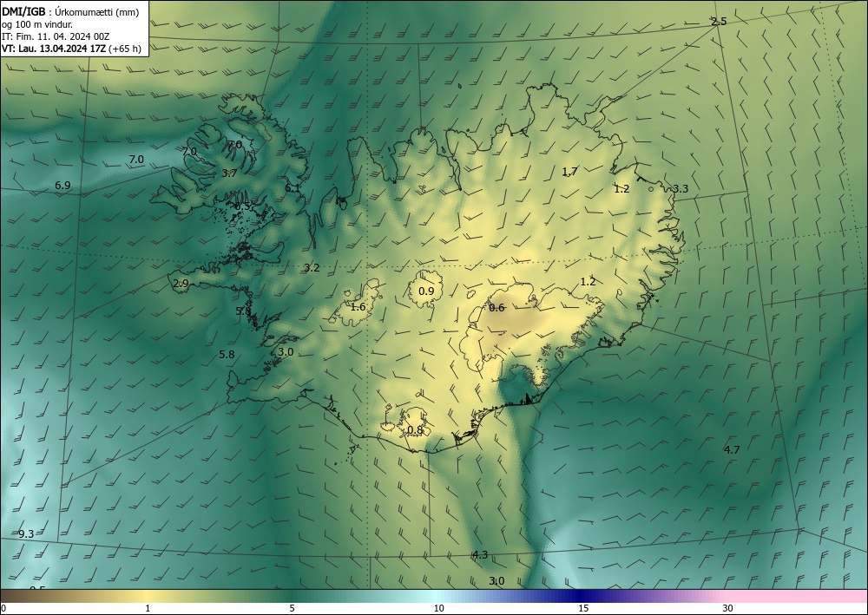Click the 9.3 value in the southwest
Screen dimensions: 868x615
pos(26,533)
